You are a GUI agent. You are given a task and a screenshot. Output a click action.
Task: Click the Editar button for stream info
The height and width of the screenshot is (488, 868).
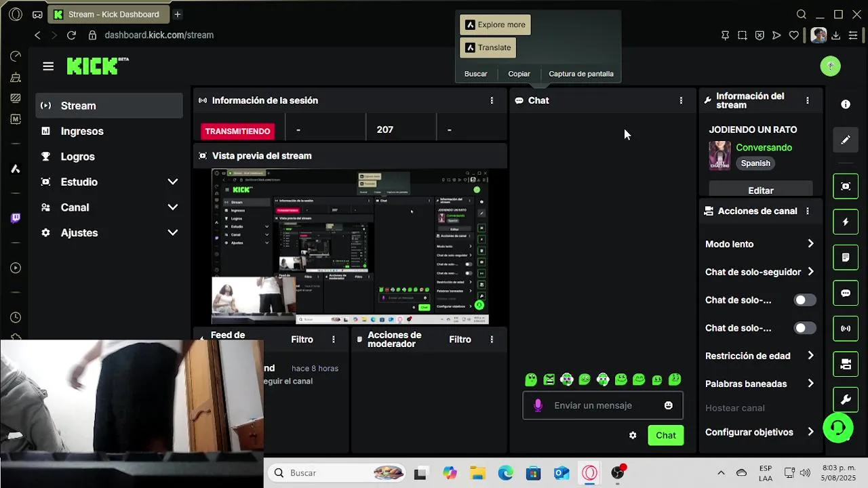(x=761, y=190)
